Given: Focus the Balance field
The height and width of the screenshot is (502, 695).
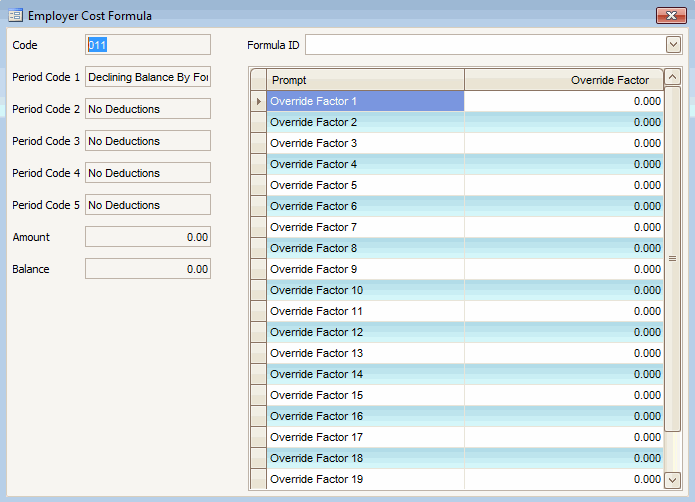Looking at the screenshot, I should coord(148,269).
